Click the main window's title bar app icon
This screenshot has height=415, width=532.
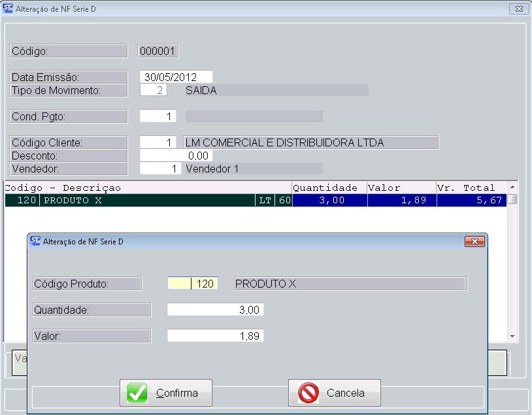pyautogui.click(x=8, y=9)
